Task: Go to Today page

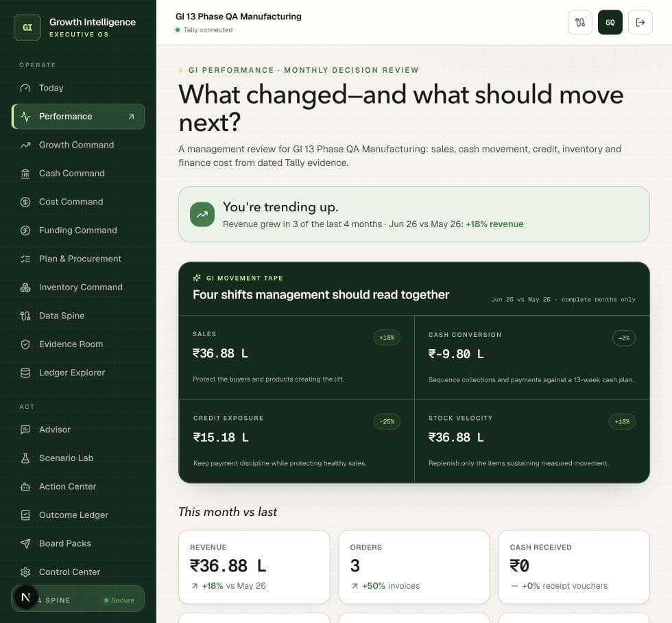Action: pos(78,88)
